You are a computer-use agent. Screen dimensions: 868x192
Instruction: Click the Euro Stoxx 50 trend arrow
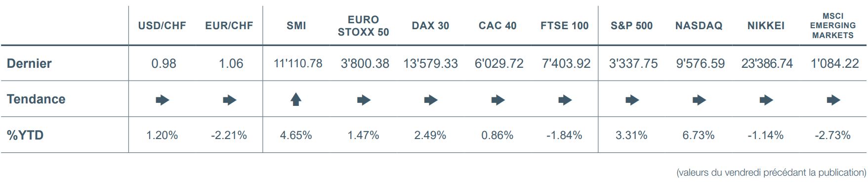pos(364,100)
